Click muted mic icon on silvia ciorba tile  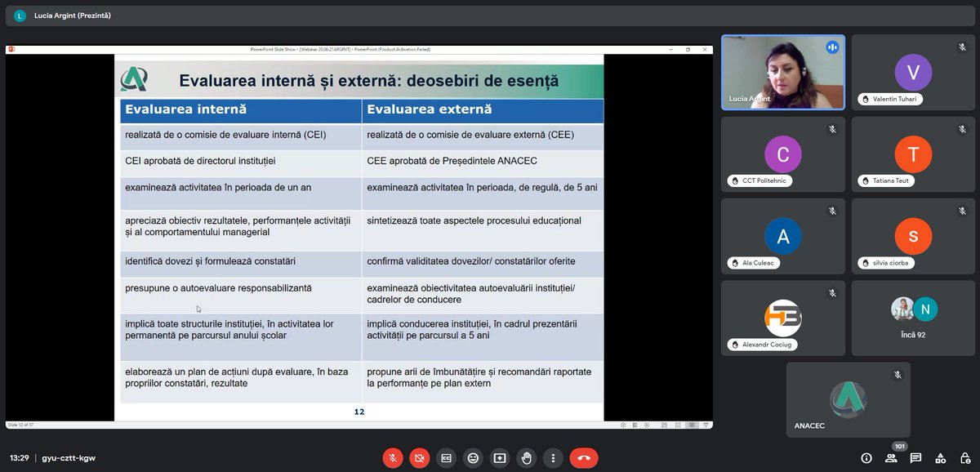(963, 211)
